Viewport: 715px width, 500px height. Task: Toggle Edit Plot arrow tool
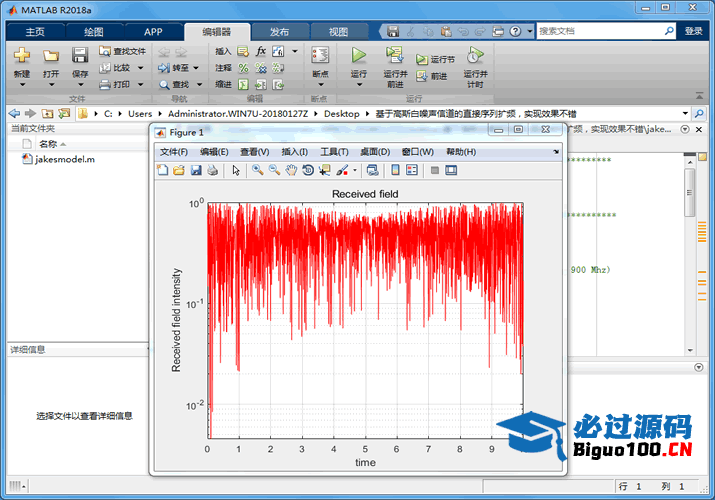(x=236, y=170)
